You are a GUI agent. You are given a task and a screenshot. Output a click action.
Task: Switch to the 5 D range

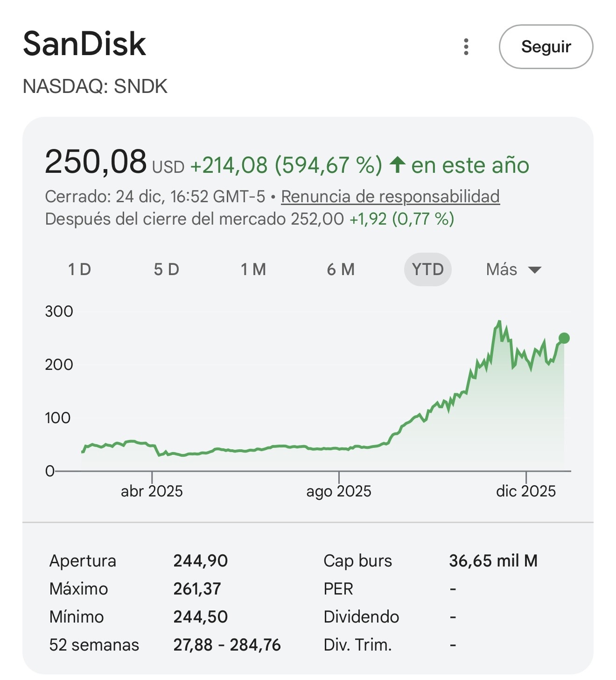click(x=167, y=269)
